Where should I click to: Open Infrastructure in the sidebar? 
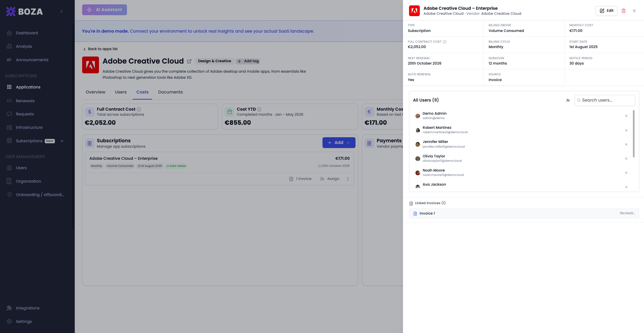pos(29,127)
